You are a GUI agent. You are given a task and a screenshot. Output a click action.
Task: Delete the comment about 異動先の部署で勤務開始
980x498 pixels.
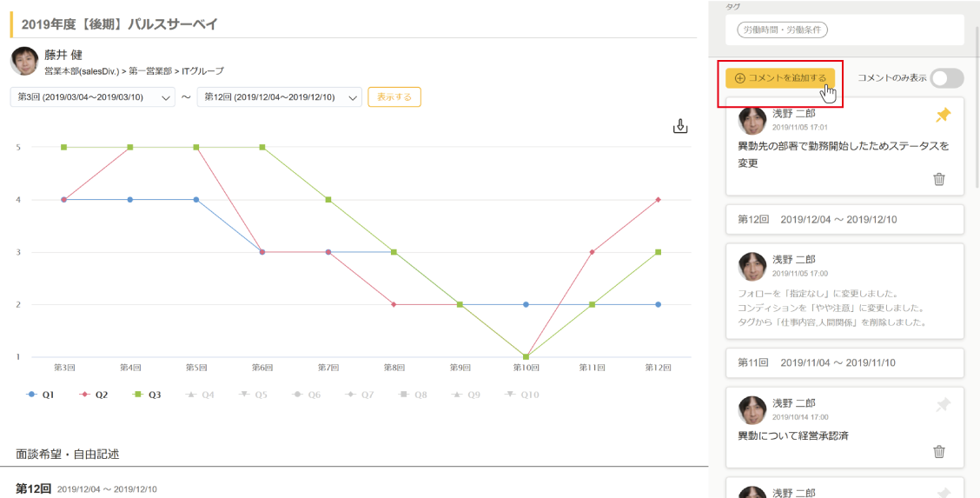click(x=938, y=179)
